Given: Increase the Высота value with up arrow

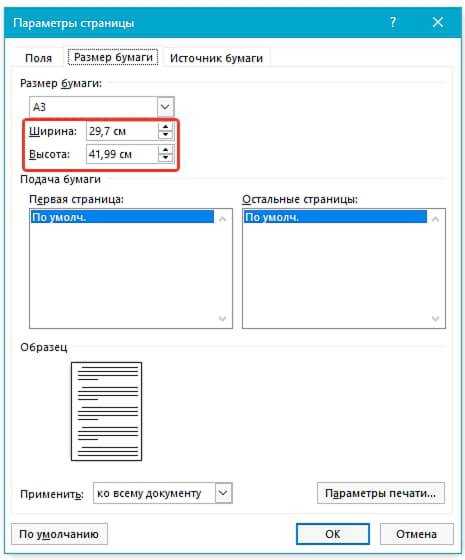Looking at the screenshot, I should (x=165, y=150).
